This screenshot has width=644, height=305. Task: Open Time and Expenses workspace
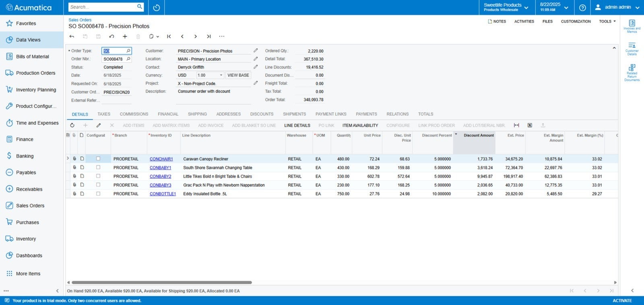31,123
